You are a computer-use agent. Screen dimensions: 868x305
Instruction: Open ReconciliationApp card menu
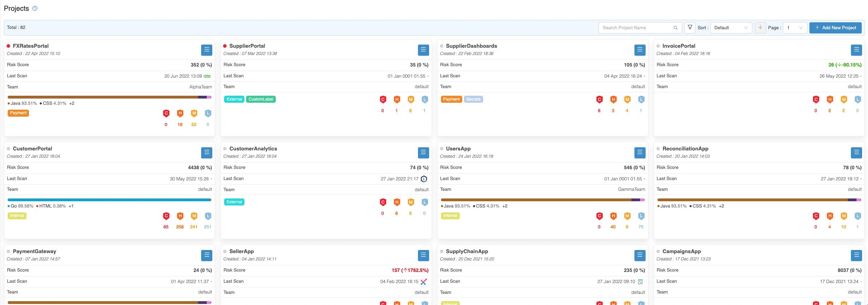click(x=856, y=152)
